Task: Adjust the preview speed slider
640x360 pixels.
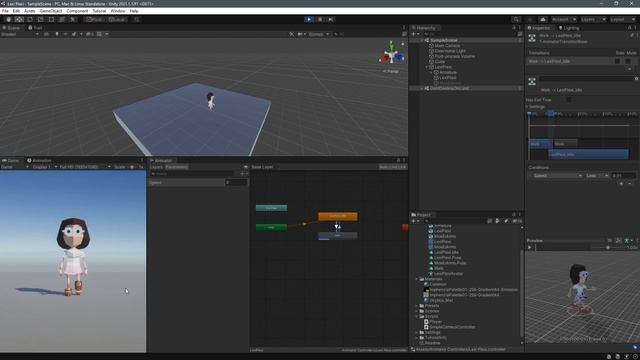Action: click(608, 247)
